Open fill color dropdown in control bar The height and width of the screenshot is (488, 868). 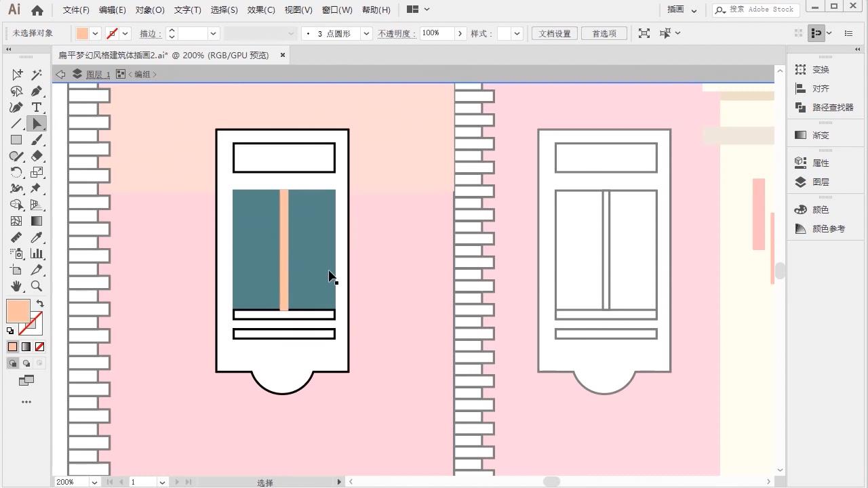(x=95, y=33)
